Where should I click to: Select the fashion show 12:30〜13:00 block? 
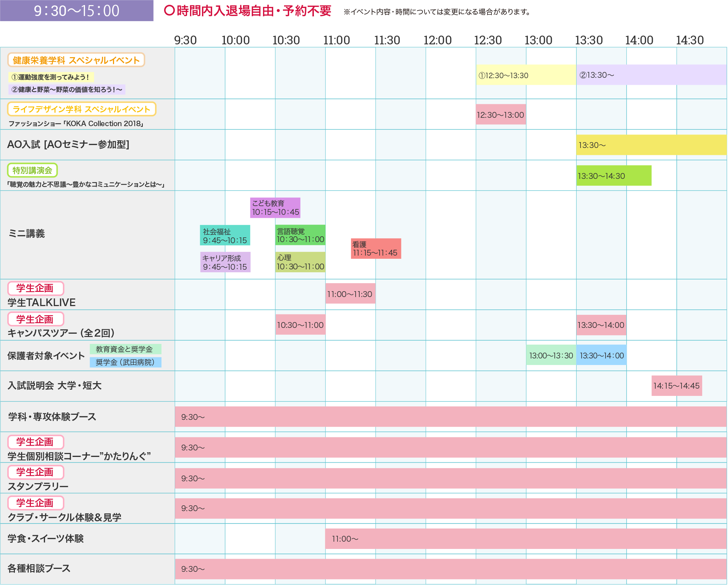pos(501,115)
